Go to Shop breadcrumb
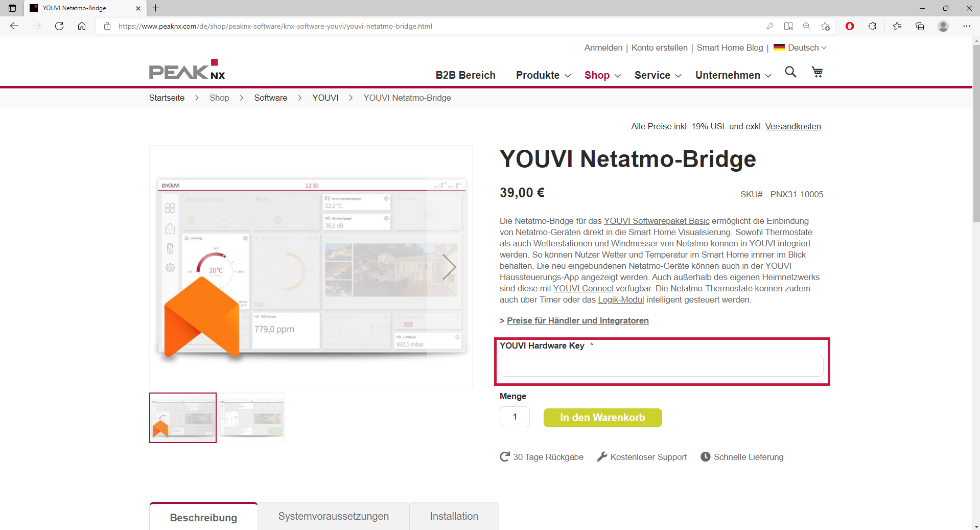 click(x=219, y=98)
